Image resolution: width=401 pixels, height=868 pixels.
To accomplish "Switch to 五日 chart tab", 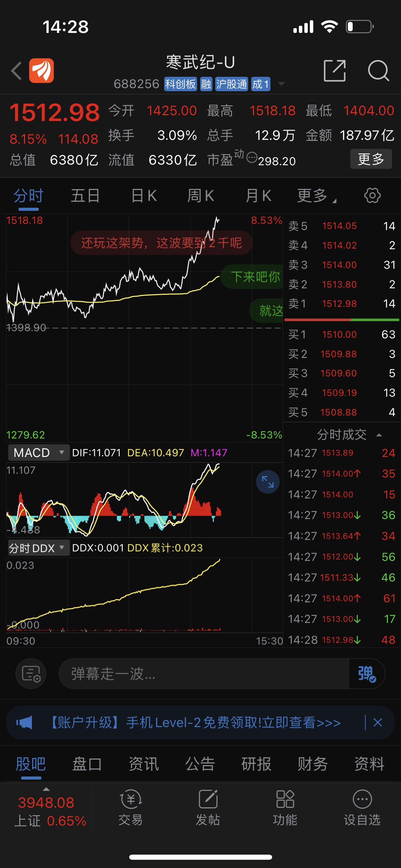I will click(85, 196).
